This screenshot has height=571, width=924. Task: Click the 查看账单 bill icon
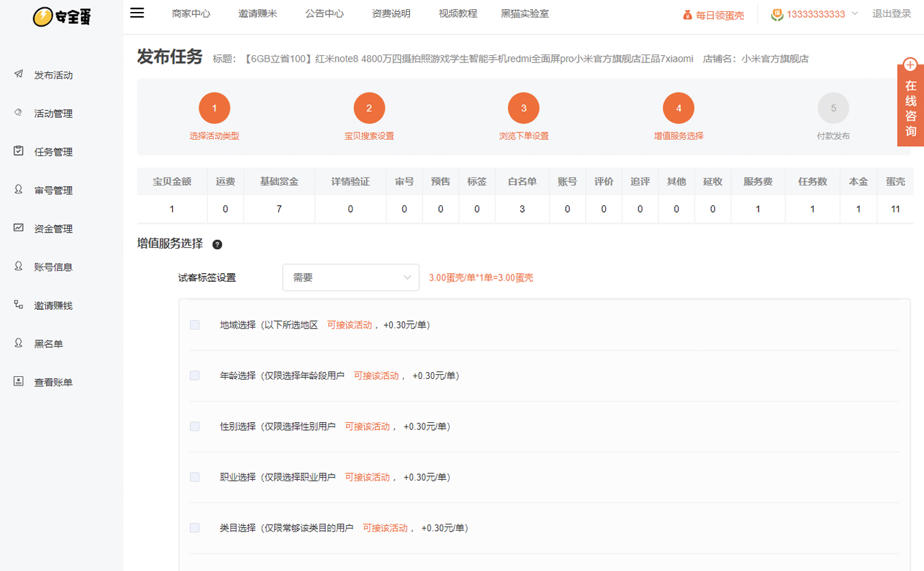[19, 382]
